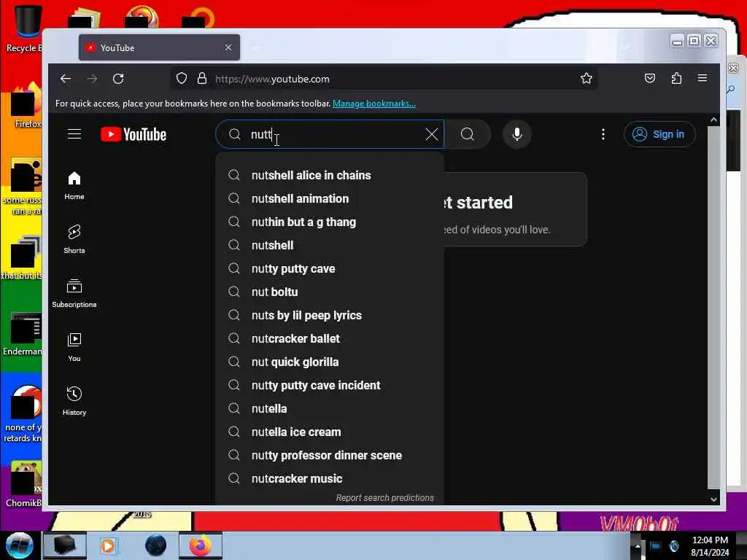Open Firefox application hamburger menu
Viewport: 747px width, 560px height.
[703, 78]
